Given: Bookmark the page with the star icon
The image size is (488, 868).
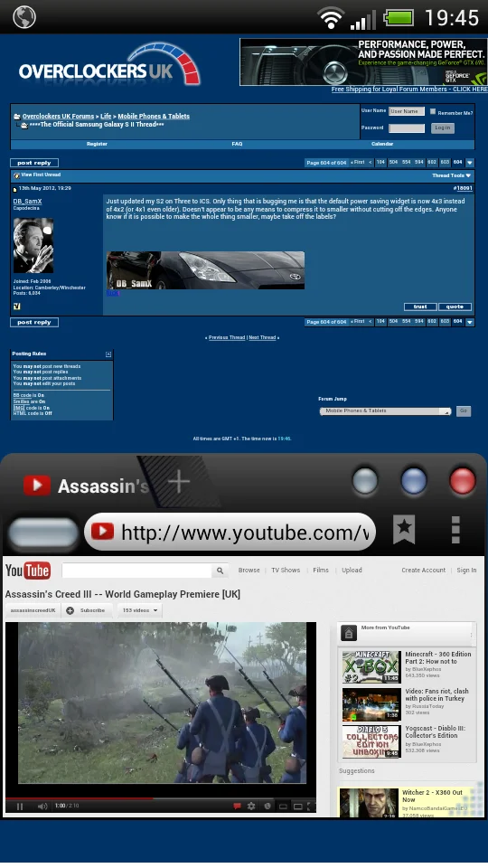Looking at the screenshot, I should coord(404,529).
